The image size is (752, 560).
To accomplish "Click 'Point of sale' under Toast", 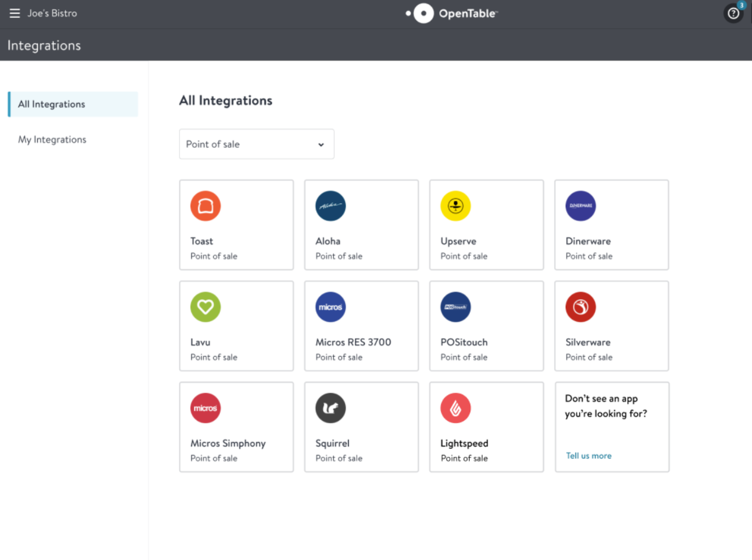I will point(214,256).
